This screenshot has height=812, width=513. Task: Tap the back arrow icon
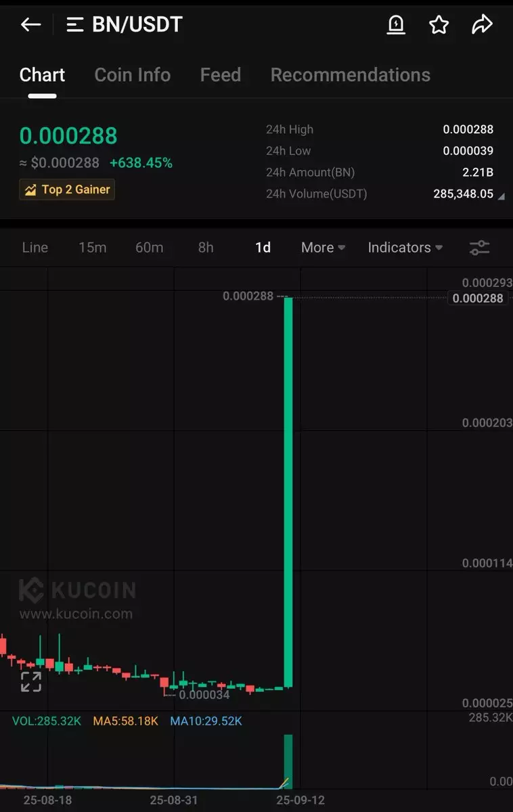click(x=31, y=25)
